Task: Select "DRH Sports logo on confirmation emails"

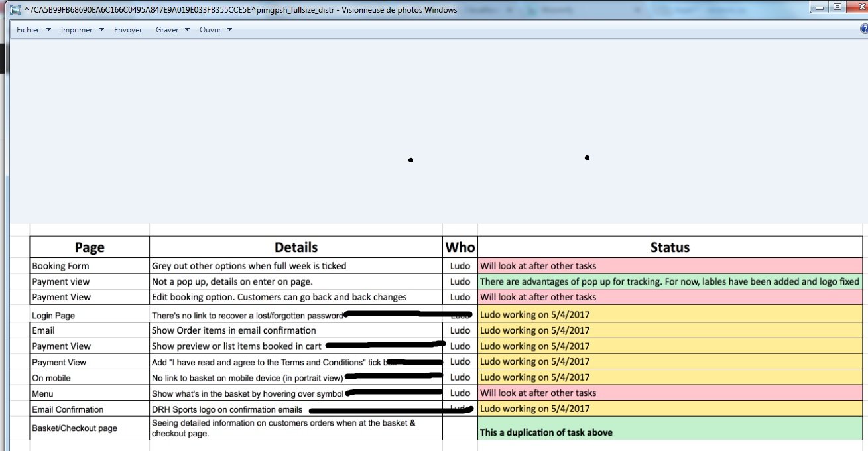Action: click(x=296, y=409)
